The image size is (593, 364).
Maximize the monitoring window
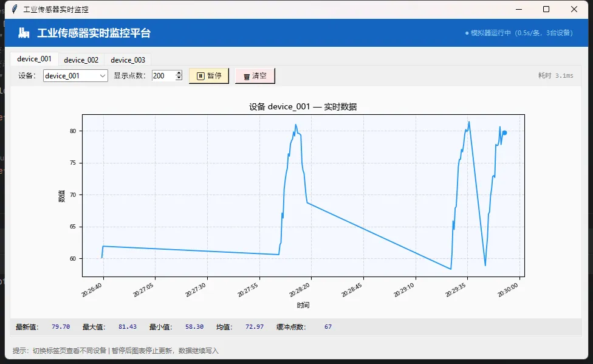click(546, 9)
